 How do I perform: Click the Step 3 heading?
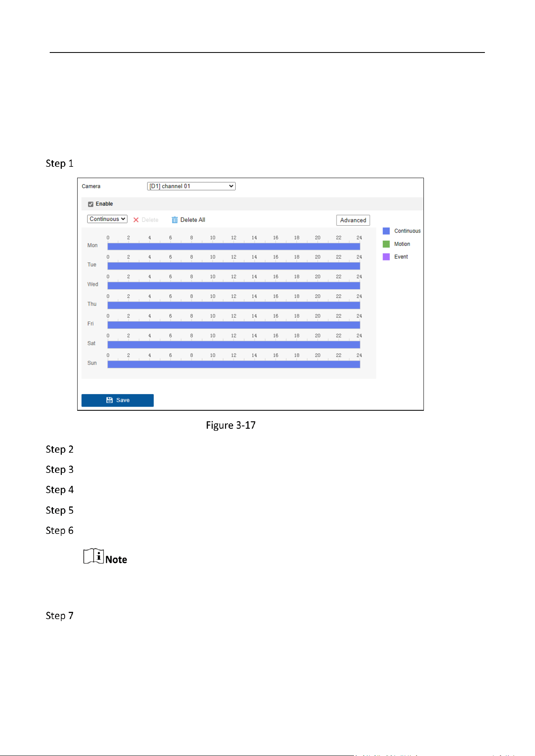point(59,470)
